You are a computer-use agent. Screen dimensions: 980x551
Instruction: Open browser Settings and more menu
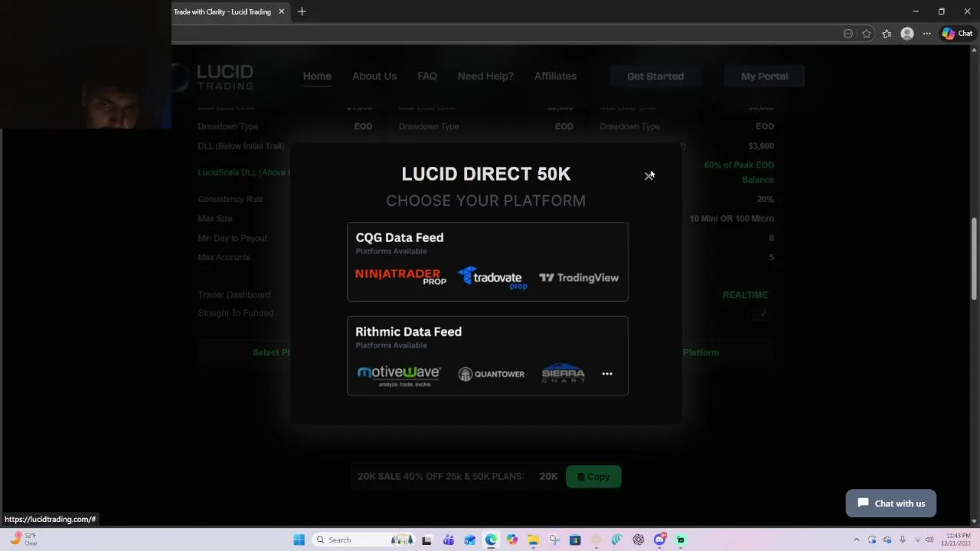point(926,34)
